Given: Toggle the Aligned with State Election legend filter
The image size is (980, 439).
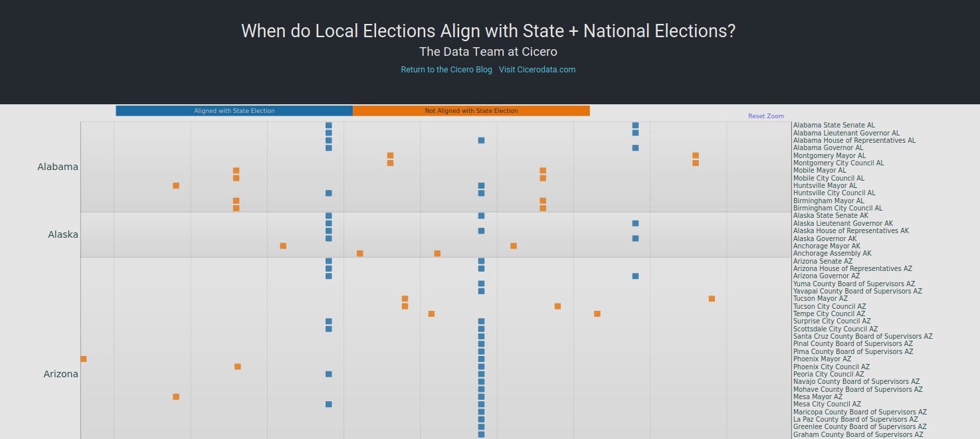Looking at the screenshot, I should coord(234,111).
